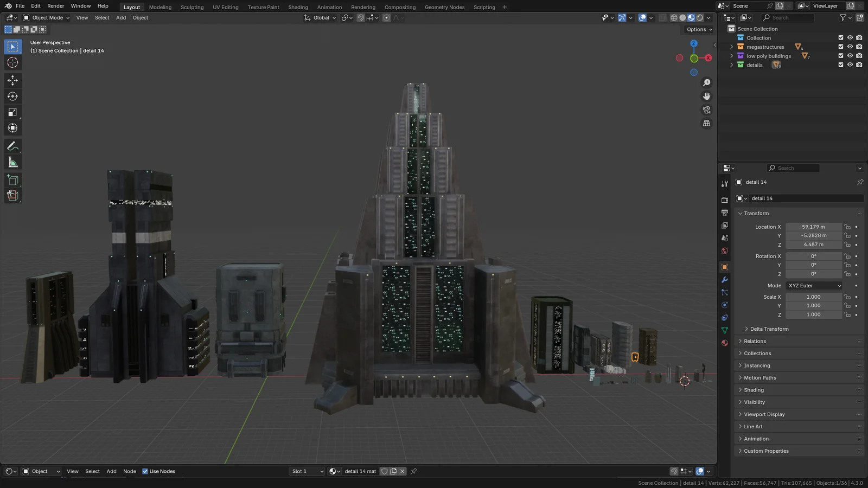Switch to the Geometry Nodes workspace tab
This screenshot has height=488, width=868.
444,7
